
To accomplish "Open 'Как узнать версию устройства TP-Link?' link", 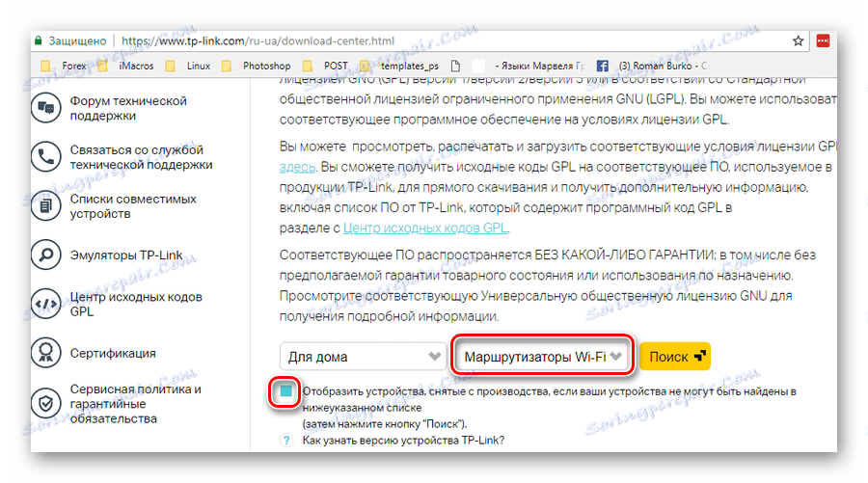I will [x=403, y=441].
